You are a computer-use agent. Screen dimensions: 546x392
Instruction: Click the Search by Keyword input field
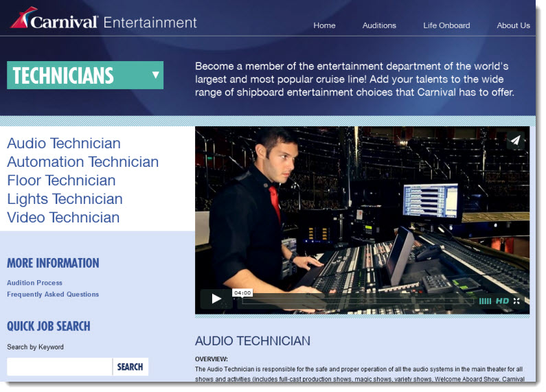(x=59, y=367)
